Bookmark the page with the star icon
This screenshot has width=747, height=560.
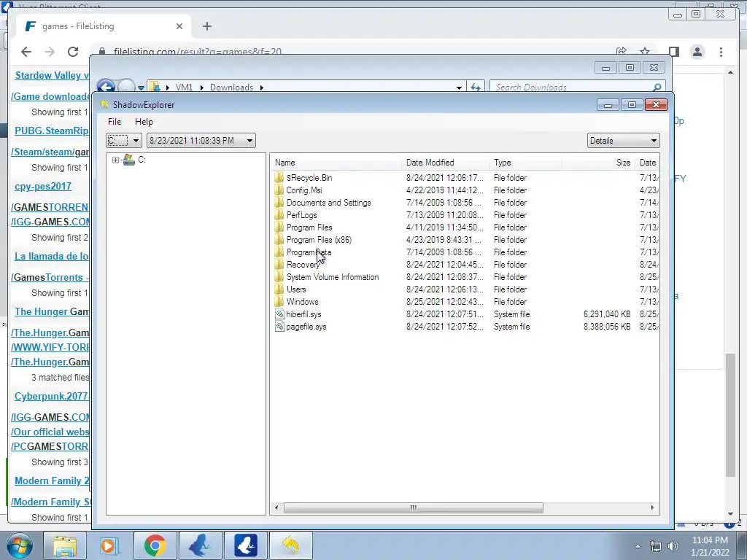point(645,52)
